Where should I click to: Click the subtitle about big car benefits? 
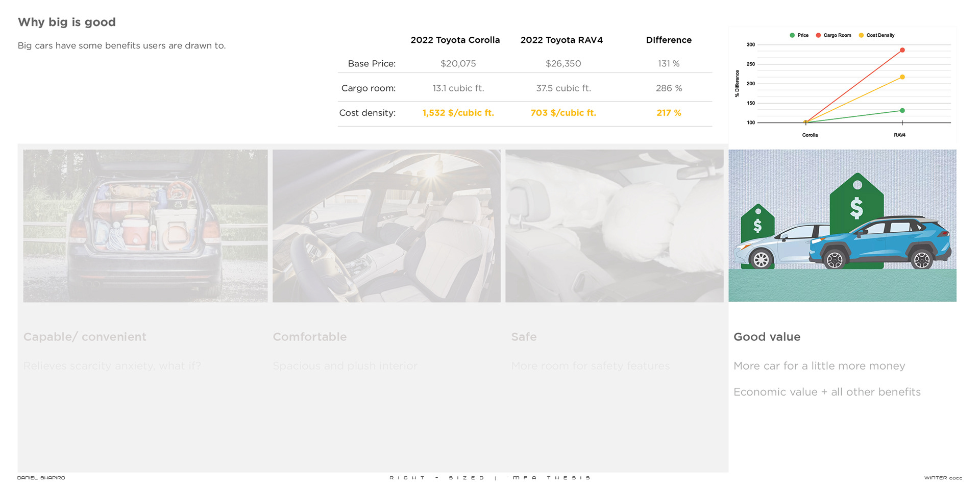(x=121, y=45)
